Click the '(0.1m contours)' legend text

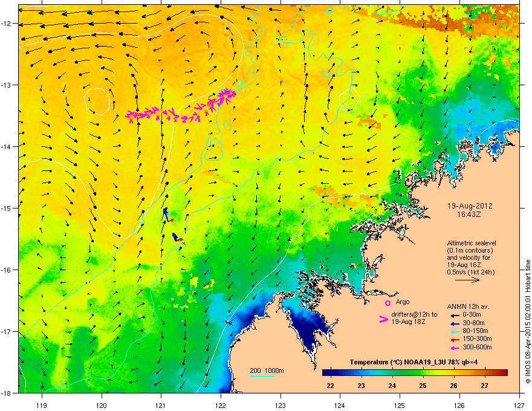click(x=470, y=251)
